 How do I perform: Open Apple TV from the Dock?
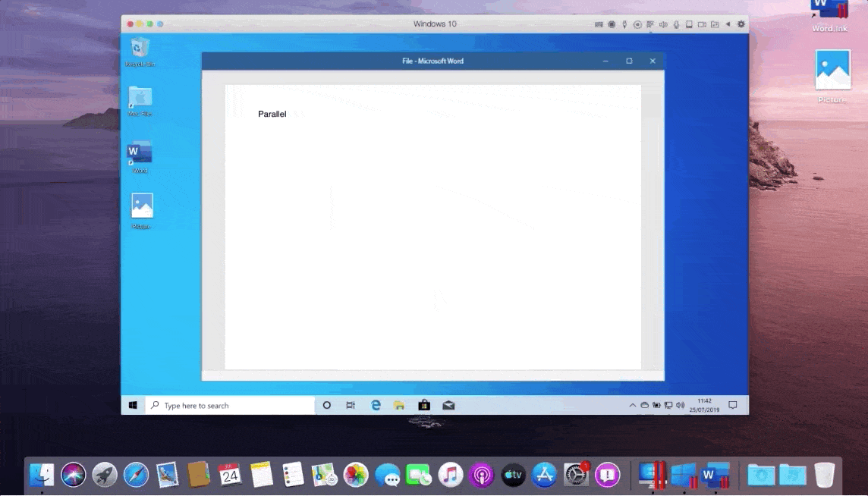513,475
